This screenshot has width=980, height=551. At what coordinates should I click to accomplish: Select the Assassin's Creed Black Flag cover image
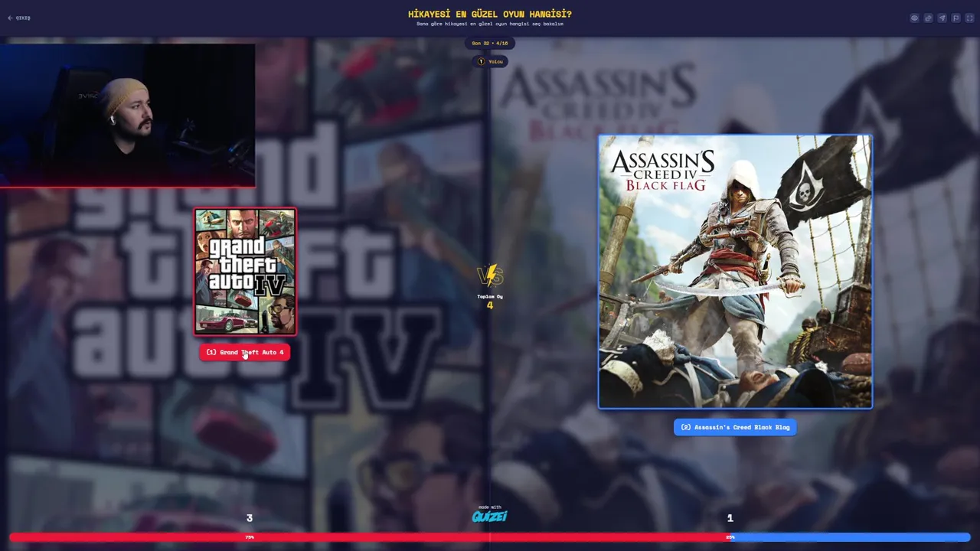tap(735, 272)
